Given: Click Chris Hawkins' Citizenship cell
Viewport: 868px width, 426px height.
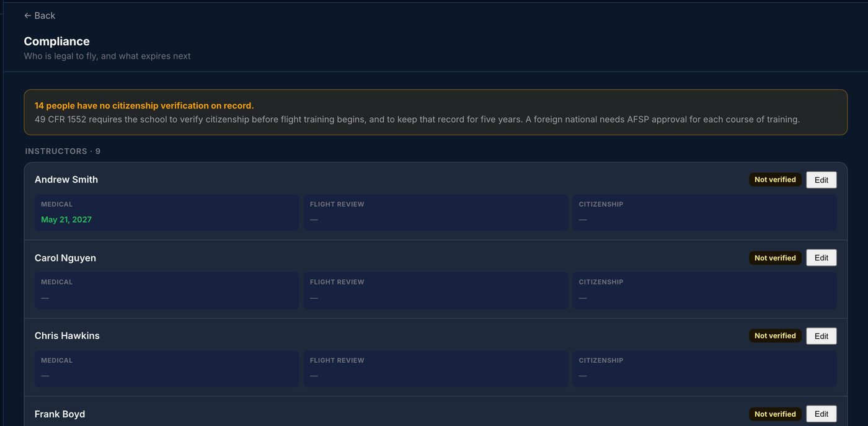Looking at the screenshot, I should (x=704, y=369).
